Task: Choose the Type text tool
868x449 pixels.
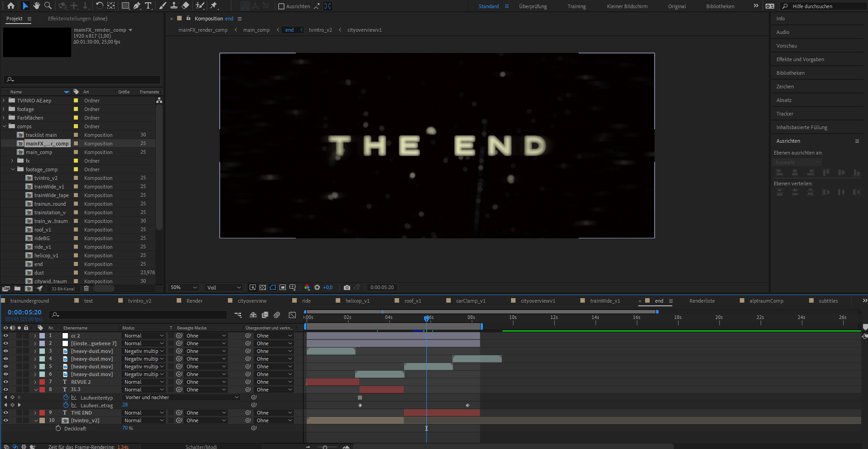Action: tap(148, 6)
